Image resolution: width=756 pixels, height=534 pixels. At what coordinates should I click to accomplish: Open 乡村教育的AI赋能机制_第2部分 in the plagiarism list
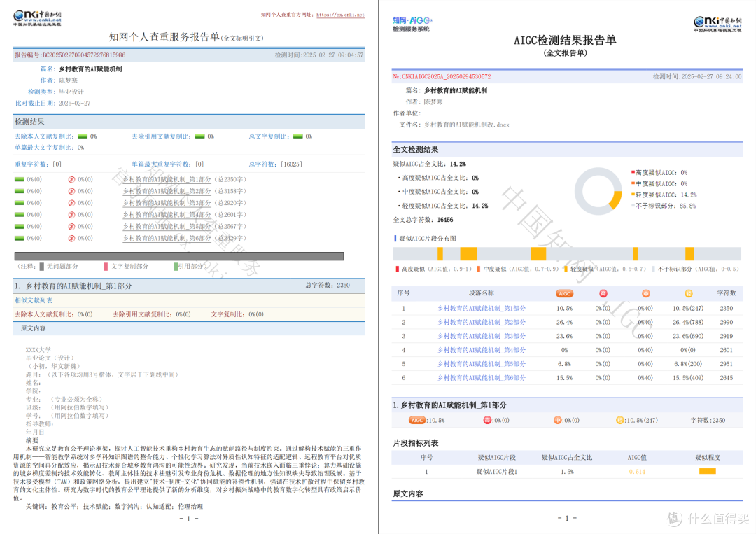(x=167, y=191)
